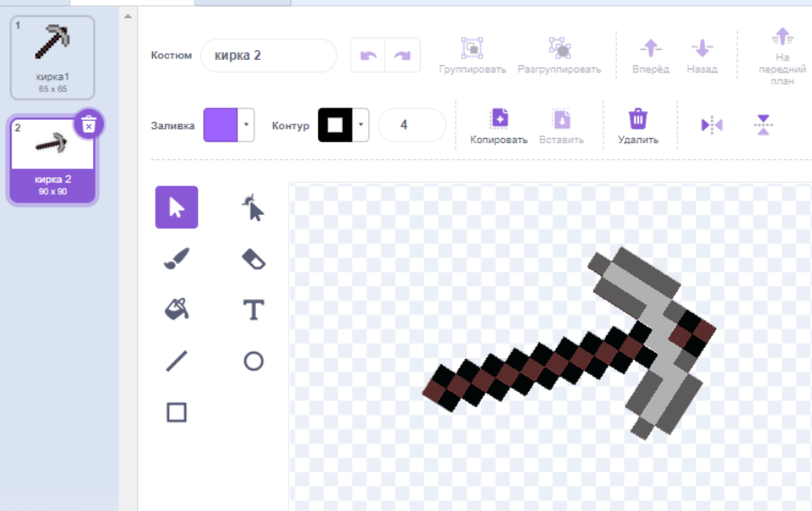Move object forward with Вперёд
The width and height of the screenshot is (812, 511).
click(x=651, y=55)
